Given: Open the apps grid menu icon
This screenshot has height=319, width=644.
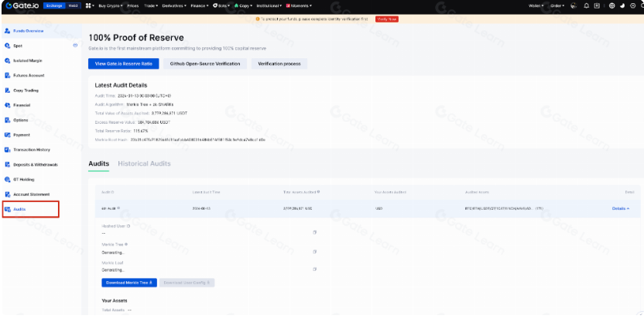Looking at the screenshot, I should (89, 5).
